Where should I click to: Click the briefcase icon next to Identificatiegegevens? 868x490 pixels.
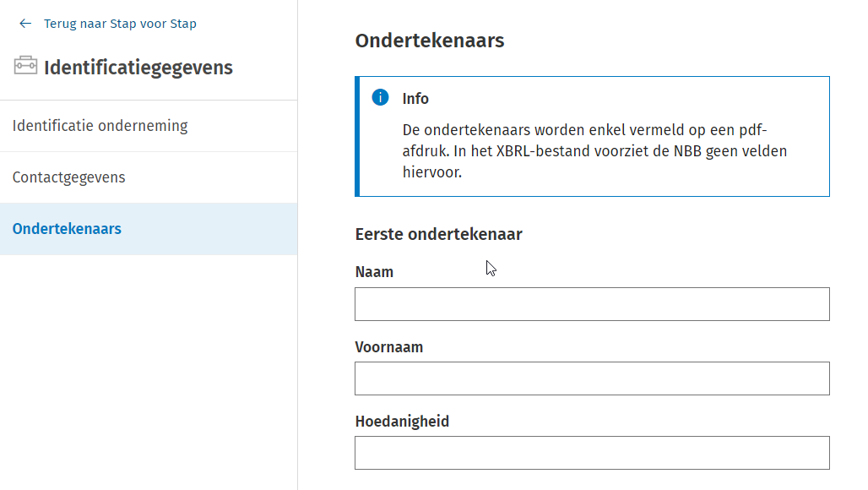tap(25, 64)
